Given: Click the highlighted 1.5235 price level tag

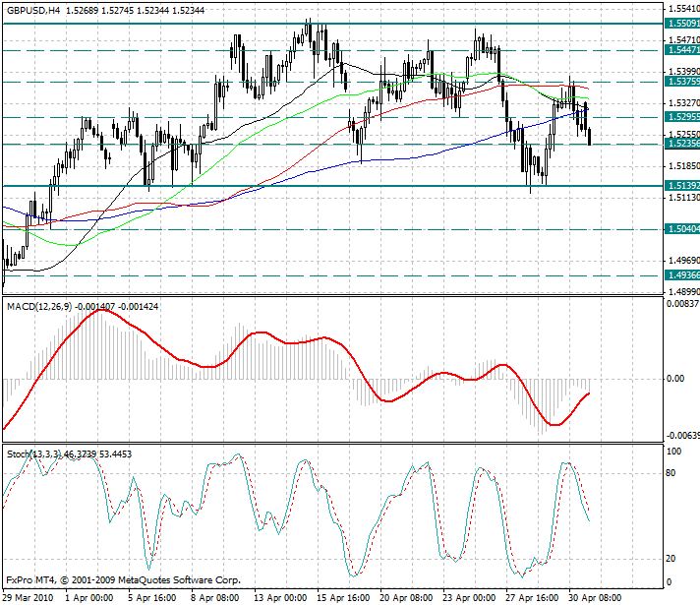Looking at the screenshot, I should click(x=682, y=144).
